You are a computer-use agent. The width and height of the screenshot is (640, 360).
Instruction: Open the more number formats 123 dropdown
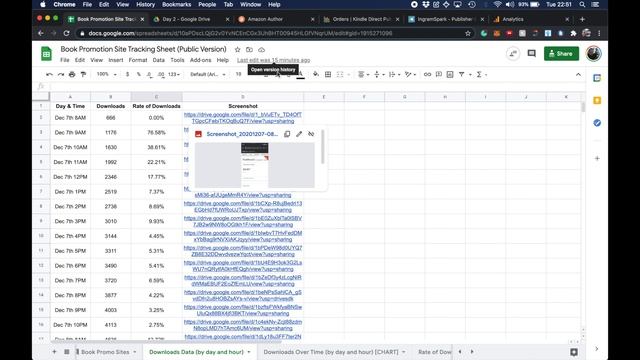point(174,75)
